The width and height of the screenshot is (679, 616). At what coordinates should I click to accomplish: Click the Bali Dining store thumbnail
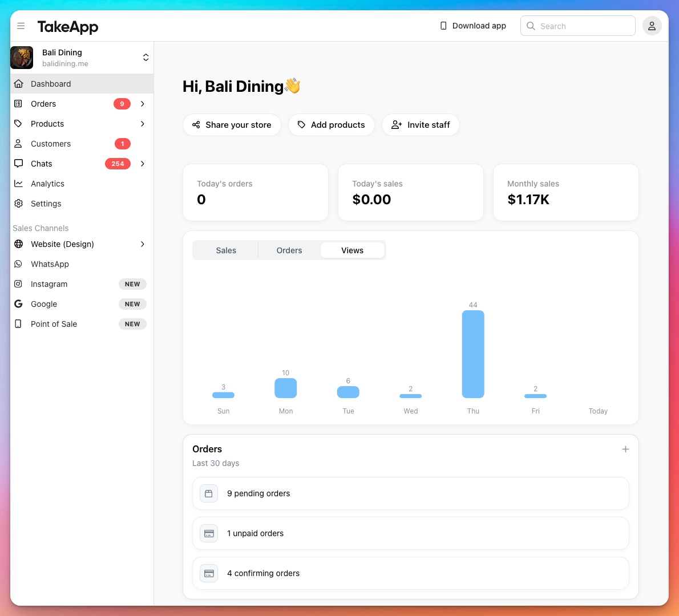[22, 58]
